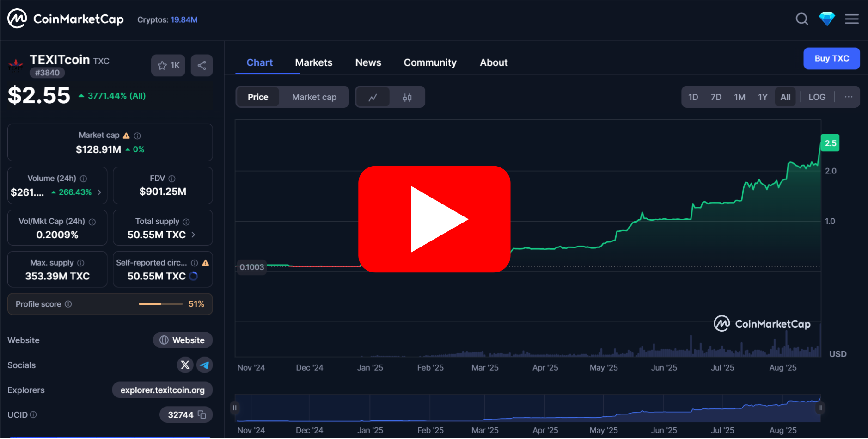Open the About tab

[494, 62]
